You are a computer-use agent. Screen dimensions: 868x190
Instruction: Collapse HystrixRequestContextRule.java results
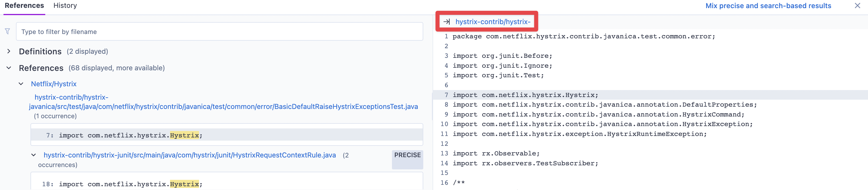pyautogui.click(x=33, y=155)
